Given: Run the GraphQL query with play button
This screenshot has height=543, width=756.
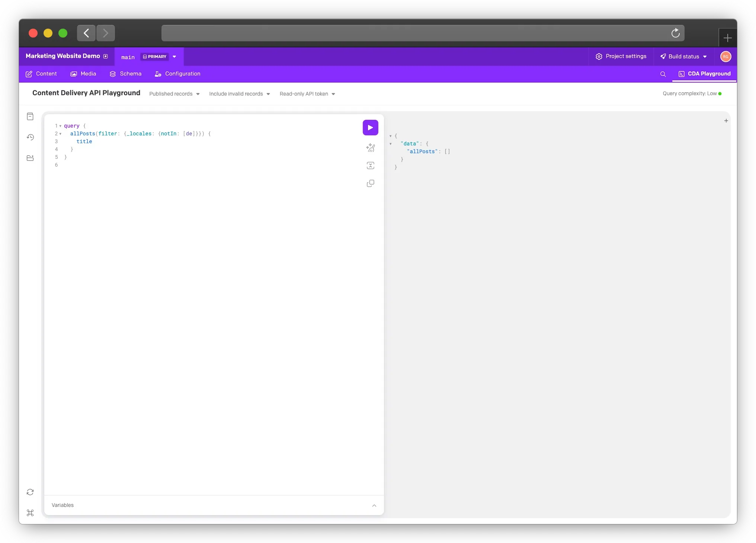Looking at the screenshot, I should pyautogui.click(x=370, y=128).
